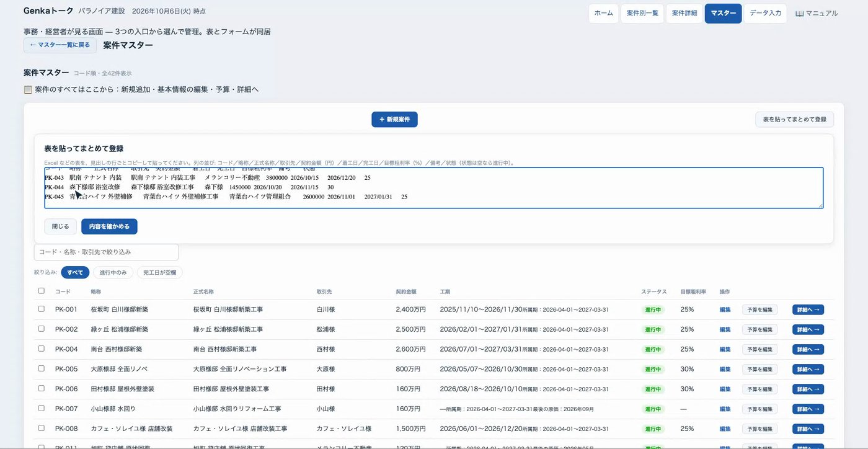Check the PK-001 row checkbox
This screenshot has height=449, width=868.
click(42, 309)
